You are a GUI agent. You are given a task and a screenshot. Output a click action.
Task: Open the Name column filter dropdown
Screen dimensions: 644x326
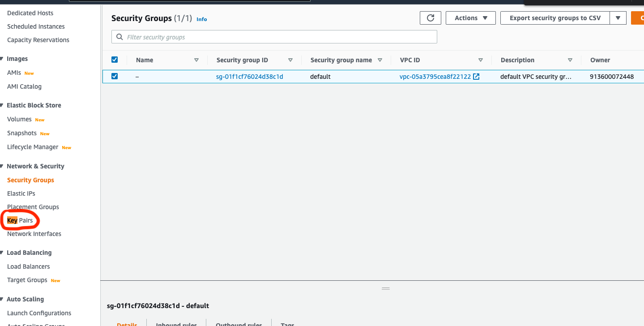pos(196,60)
